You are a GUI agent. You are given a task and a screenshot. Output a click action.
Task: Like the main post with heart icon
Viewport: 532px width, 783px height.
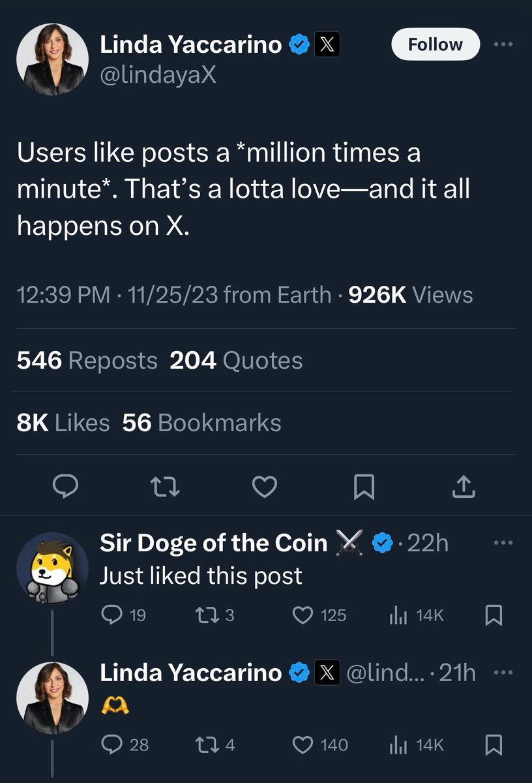[265, 486]
